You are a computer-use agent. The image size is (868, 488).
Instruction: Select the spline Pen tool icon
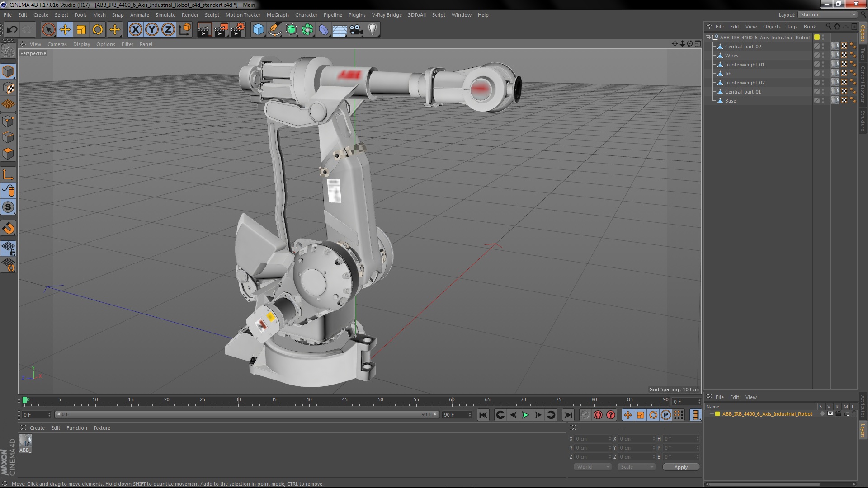[x=274, y=30]
